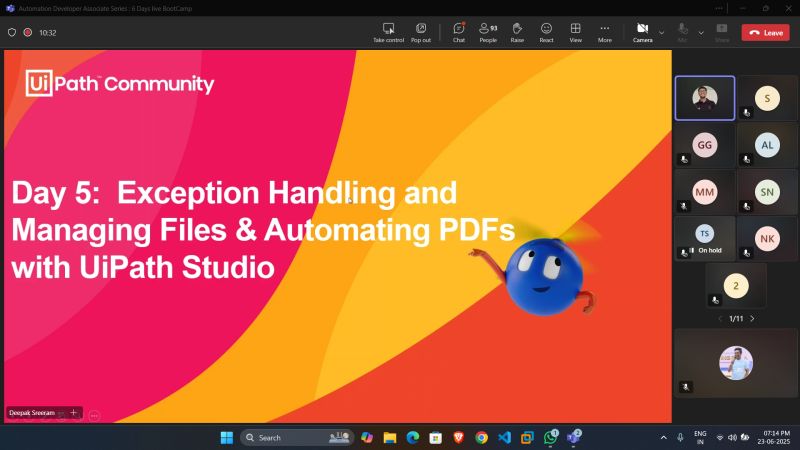Switch to Microsoft Teams taskbar icon
This screenshot has width=800, height=450.
coord(573,438)
